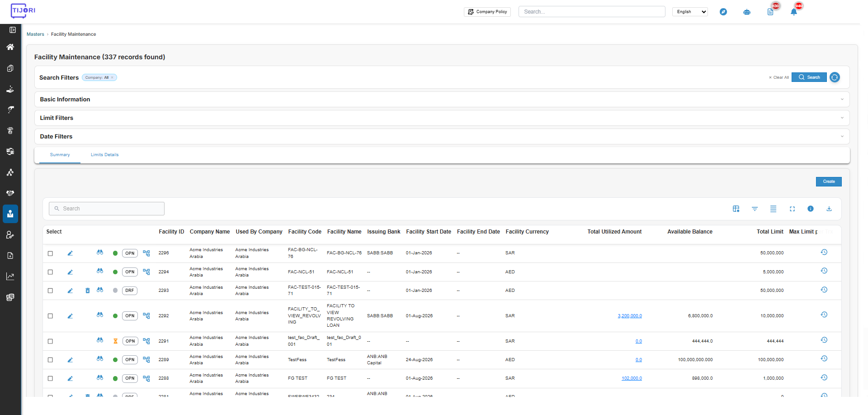Go to Home from the sidebar

(x=10, y=47)
